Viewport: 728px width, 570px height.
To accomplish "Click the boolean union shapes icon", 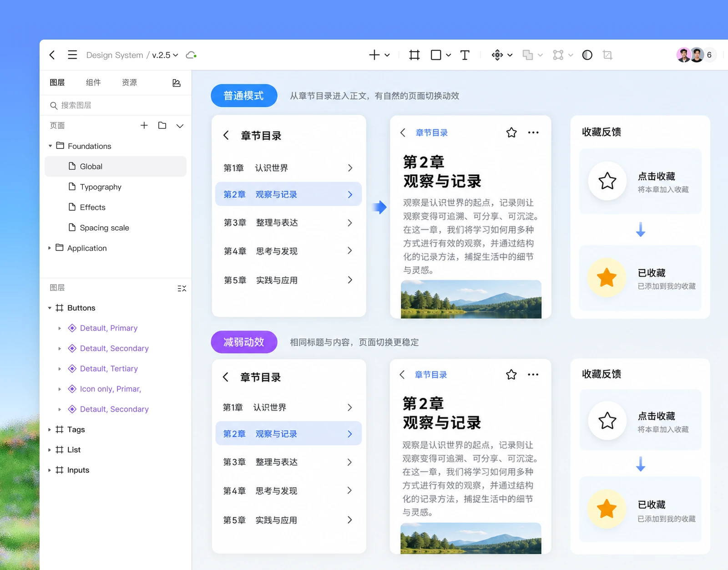I will point(528,55).
